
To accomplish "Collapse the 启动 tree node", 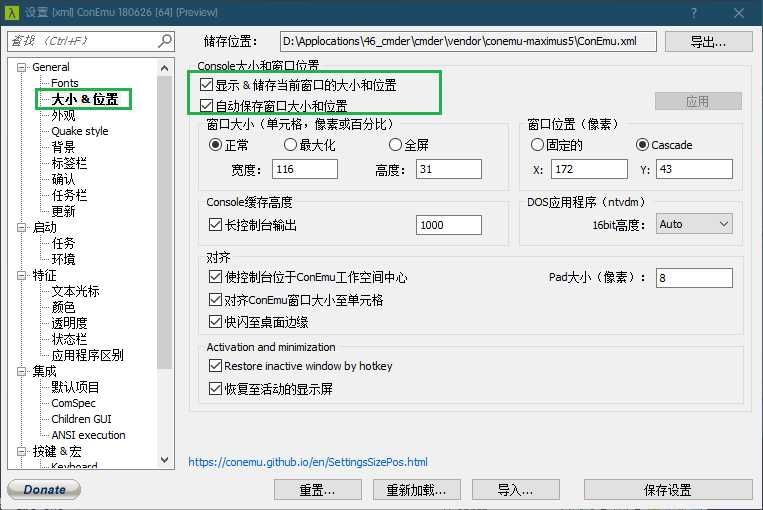I will pos(21,227).
